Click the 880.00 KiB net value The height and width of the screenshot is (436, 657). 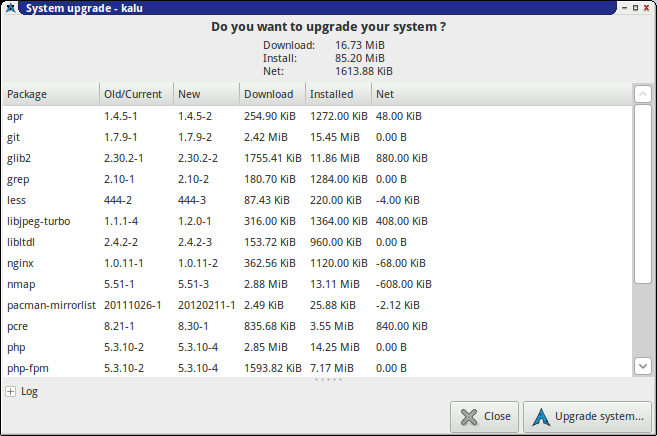click(401, 158)
